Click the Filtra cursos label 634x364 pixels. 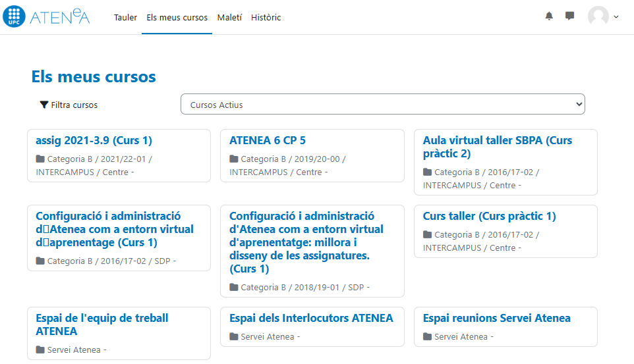(x=74, y=105)
